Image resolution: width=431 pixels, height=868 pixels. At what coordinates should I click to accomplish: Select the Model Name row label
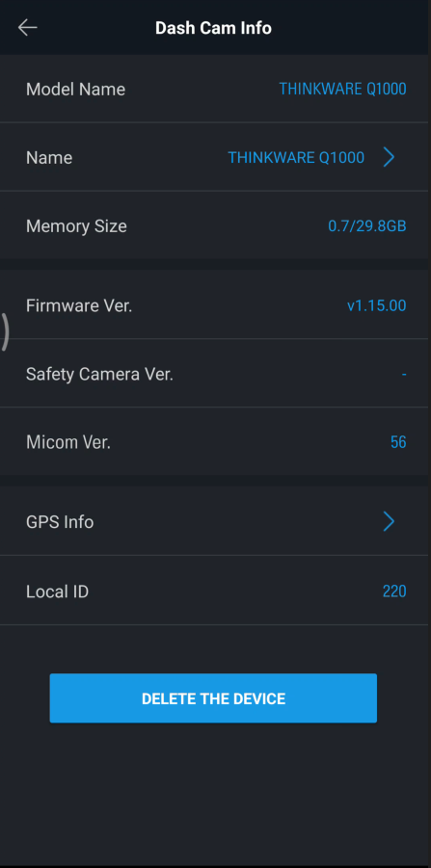(x=75, y=90)
